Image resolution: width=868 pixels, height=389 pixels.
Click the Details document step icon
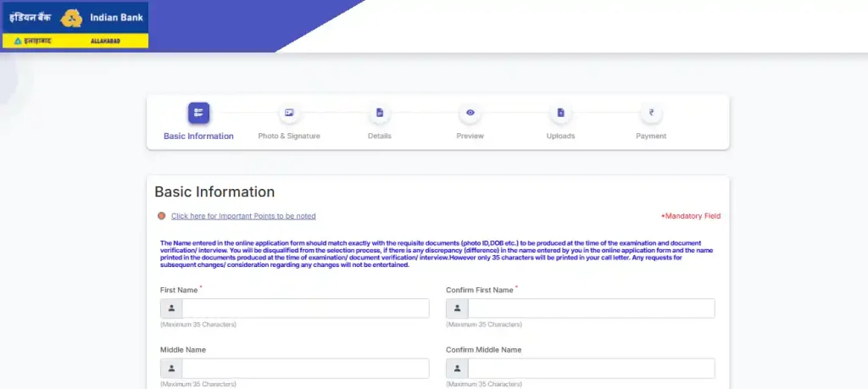tap(380, 113)
